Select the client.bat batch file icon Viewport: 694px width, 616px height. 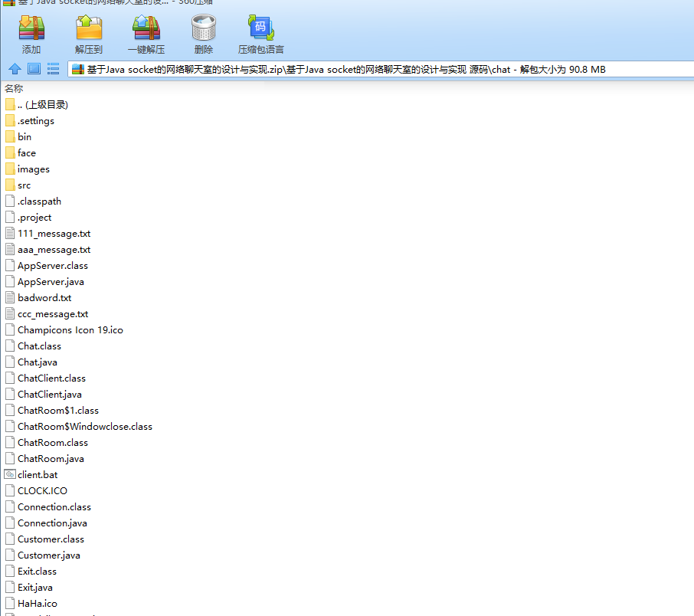10,475
